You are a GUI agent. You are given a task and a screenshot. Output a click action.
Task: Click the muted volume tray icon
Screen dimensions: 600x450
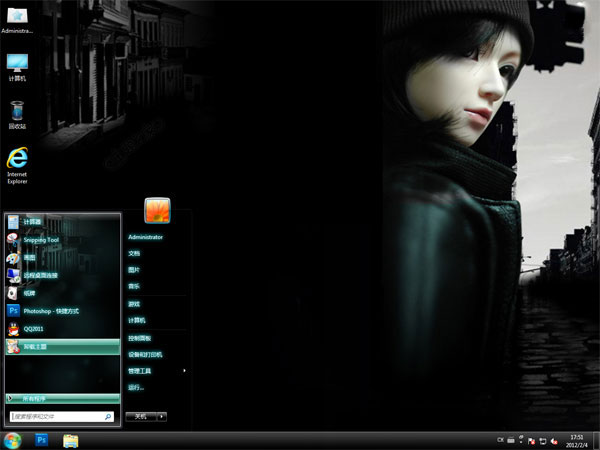coord(554,441)
